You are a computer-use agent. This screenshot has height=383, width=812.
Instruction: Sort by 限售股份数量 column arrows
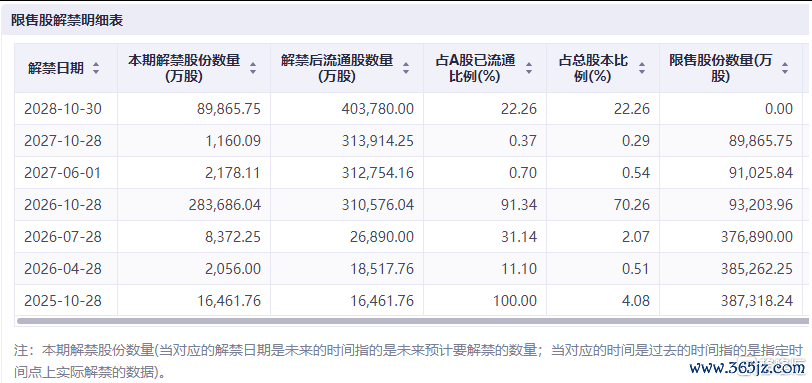(785, 68)
